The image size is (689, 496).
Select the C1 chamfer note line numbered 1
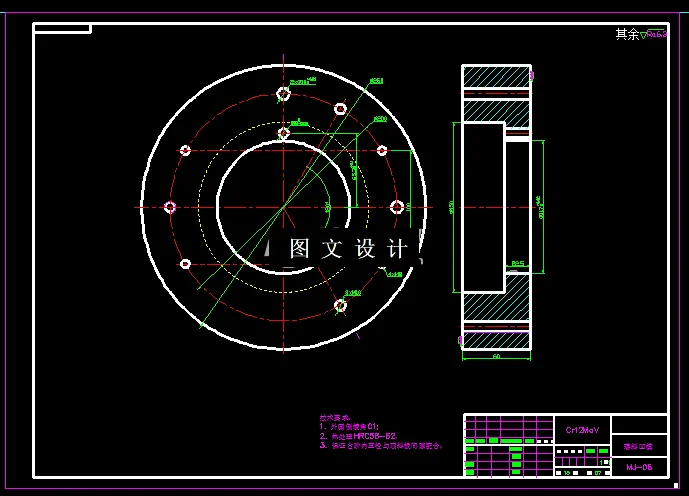pyautogui.click(x=349, y=426)
